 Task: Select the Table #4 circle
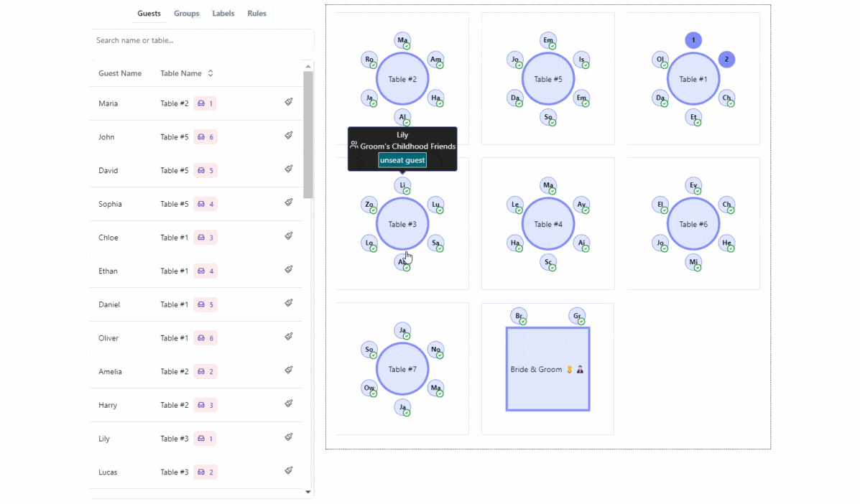(x=548, y=224)
